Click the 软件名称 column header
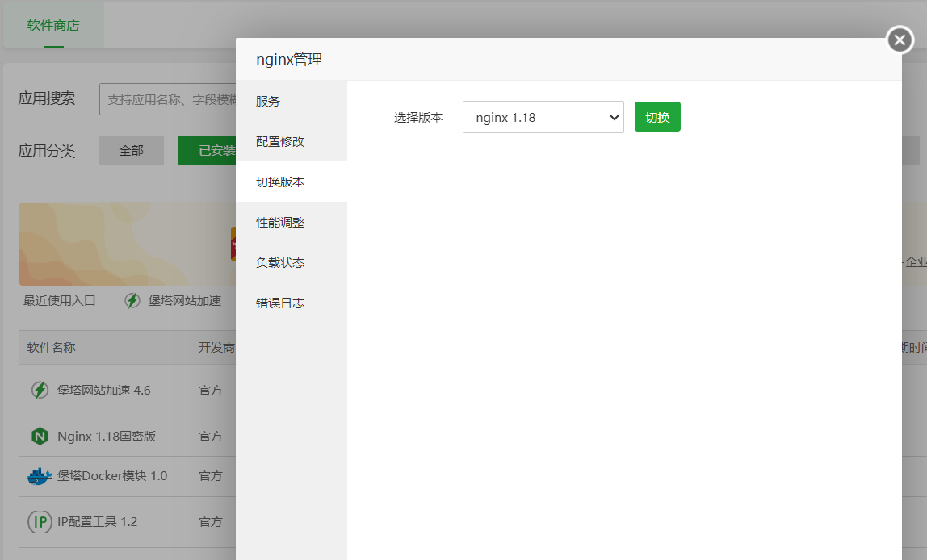 click(51, 347)
